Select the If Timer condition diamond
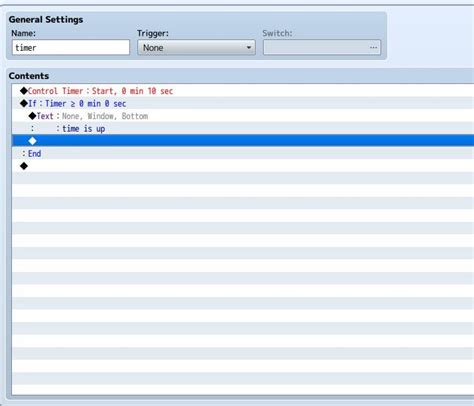 [24, 103]
